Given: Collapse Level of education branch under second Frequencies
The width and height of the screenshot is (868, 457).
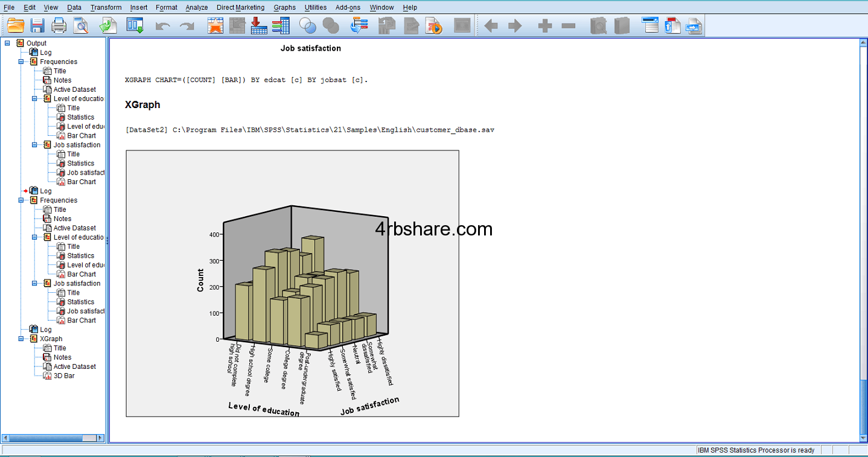Looking at the screenshot, I should (x=35, y=237).
